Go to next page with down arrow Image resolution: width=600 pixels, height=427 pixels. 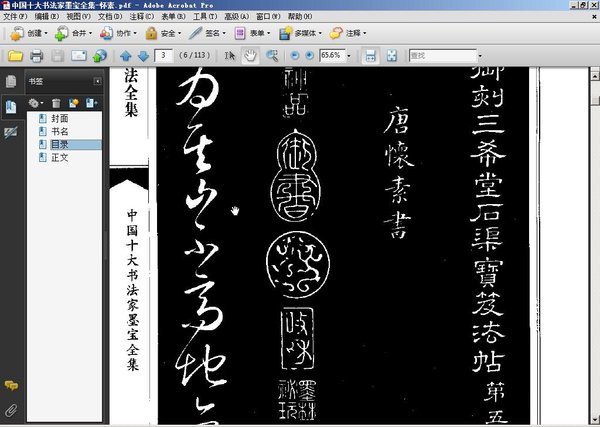pos(143,56)
